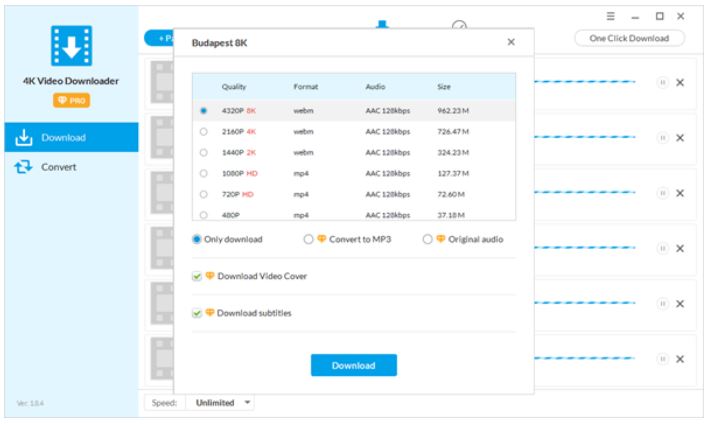Click the Audio column header
This screenshot has height=424, width=708.
[x=375, y=87]
